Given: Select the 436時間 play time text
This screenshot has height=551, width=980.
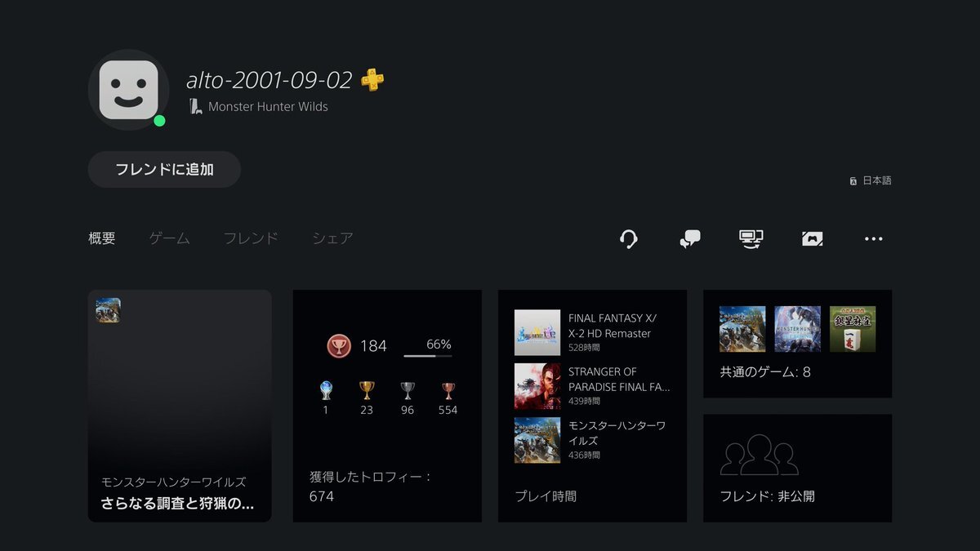Looking at the screenshot, I should click(x=584, y=455).
